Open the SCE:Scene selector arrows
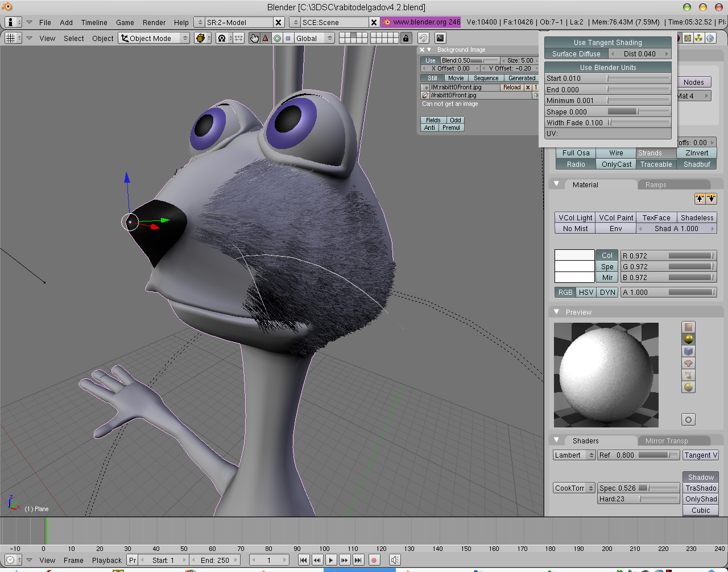 click(x=295, y=22)
